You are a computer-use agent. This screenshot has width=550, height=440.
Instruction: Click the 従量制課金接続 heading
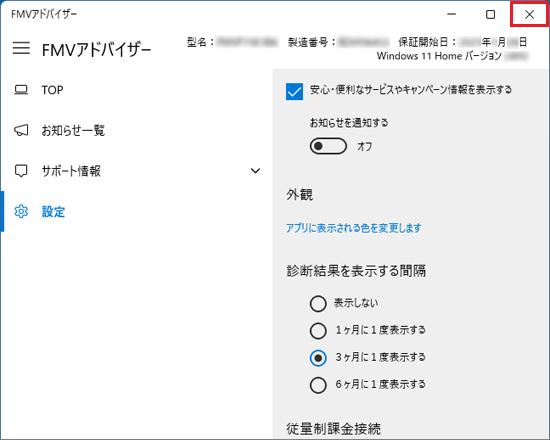click(x=333, y=429)
